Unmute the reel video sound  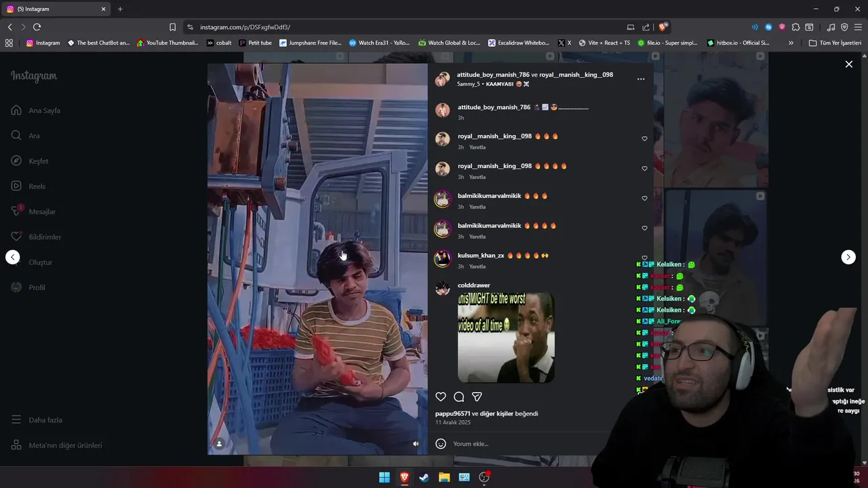point(416,444)
